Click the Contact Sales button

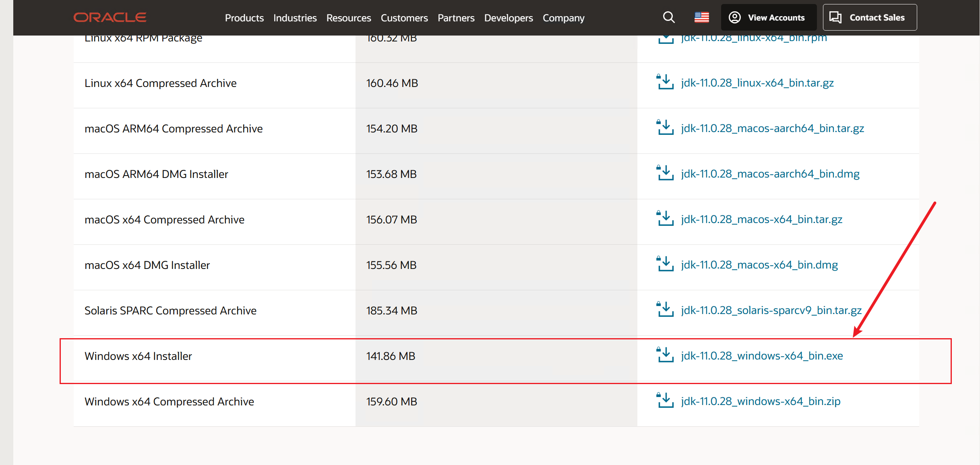870,17
